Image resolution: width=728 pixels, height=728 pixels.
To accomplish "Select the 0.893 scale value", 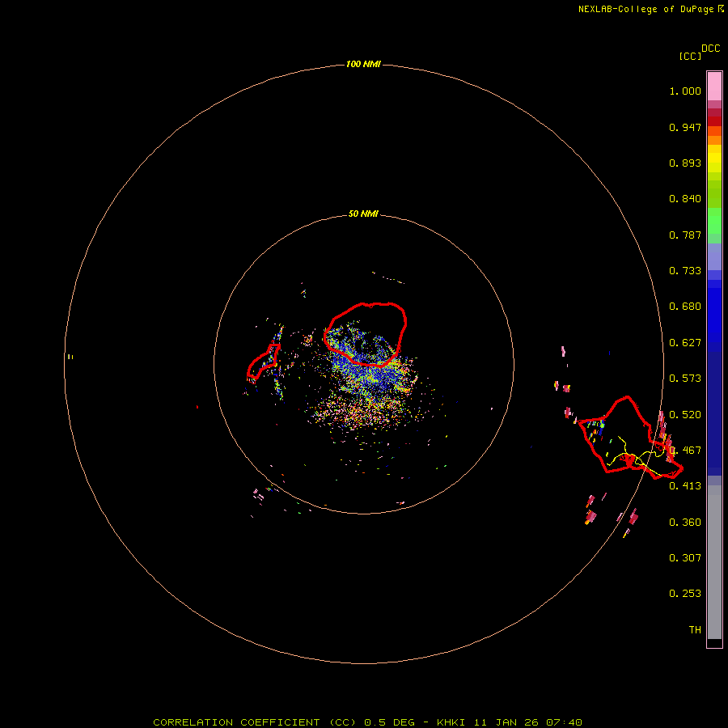I will (685, 163).
